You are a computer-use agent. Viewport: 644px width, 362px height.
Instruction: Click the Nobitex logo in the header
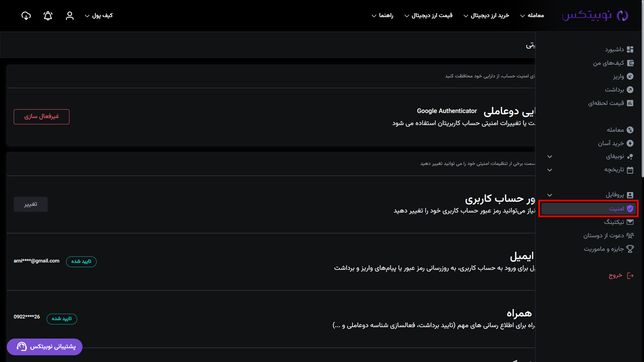click(x=595, y=15)
